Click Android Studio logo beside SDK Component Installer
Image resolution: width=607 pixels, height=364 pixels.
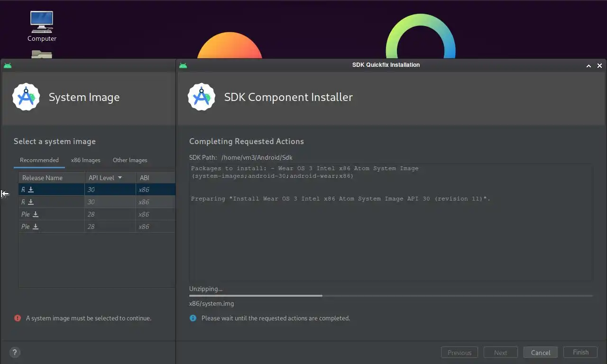tap(202, 97)
